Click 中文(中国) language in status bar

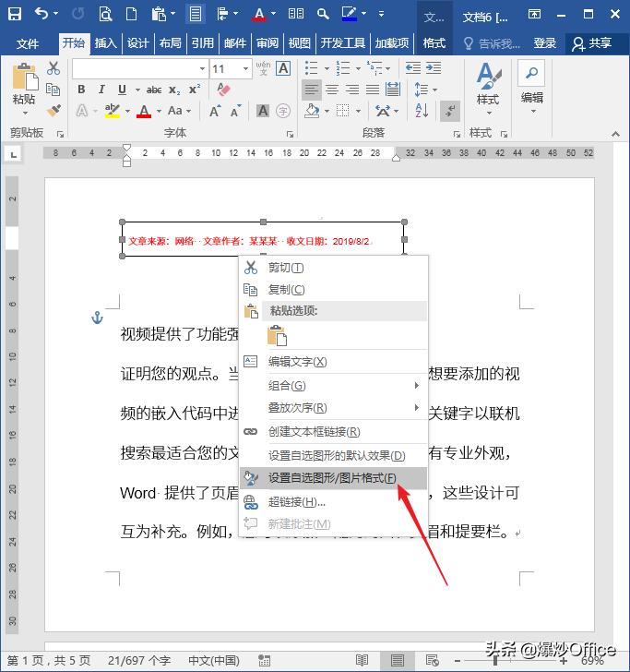(214, 660)
